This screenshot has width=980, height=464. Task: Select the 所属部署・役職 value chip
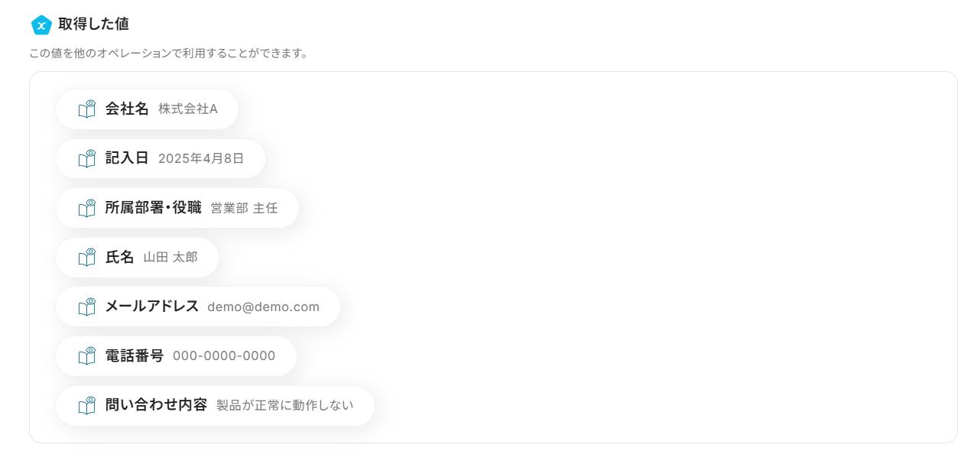click(x=153, y=208)
